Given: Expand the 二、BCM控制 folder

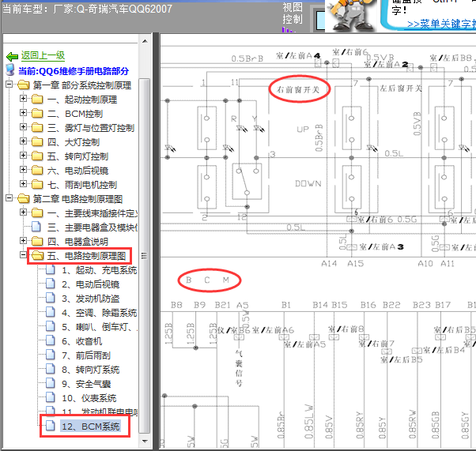Looking at the screenshot, I should pyautogui.click(x=24, y=112).
